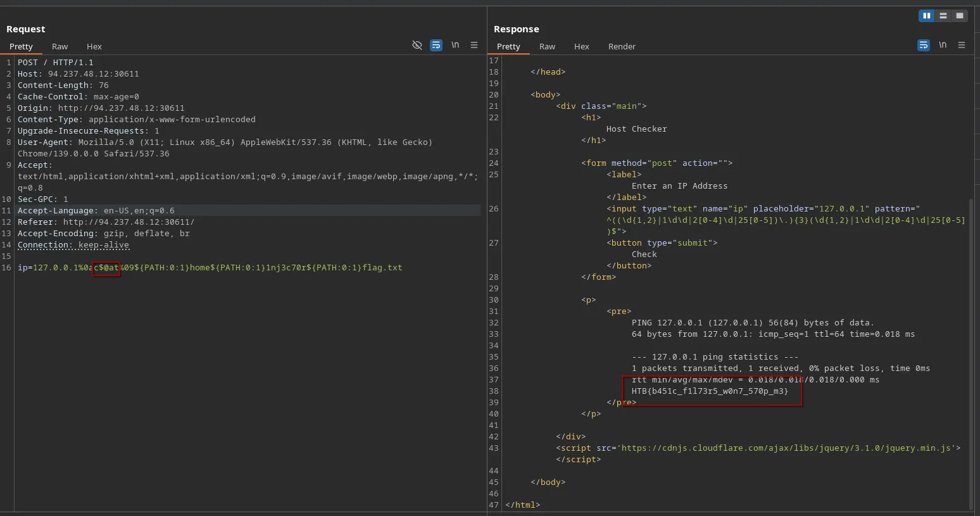Image resolution: width=980 pixels, height=516 pixels.
Task: Switch to the Response Hex tab
Action: [x=582, y=47]
